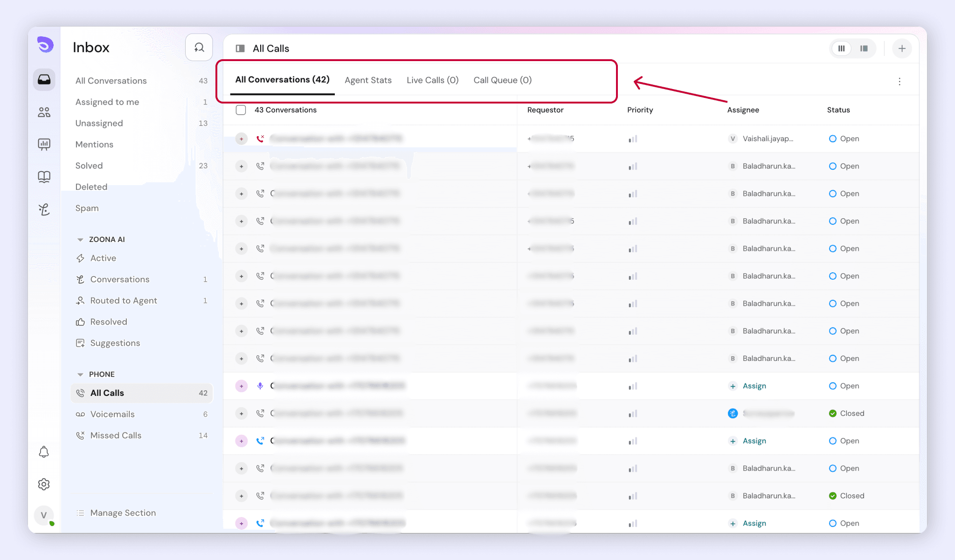Open the Settings gear icon
Image resolution: width=955 pixels, height=560 pixels.
(x=44, y=484)
